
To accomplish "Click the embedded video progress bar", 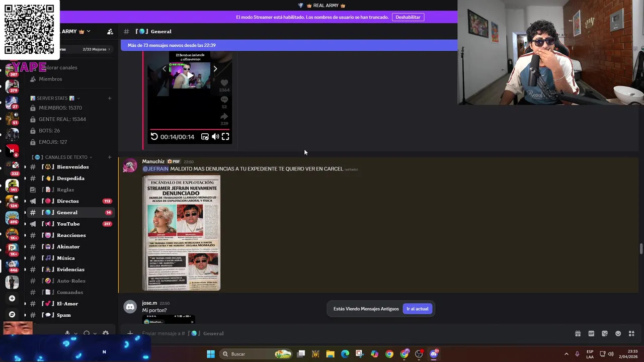I will [x=190, y=129].
